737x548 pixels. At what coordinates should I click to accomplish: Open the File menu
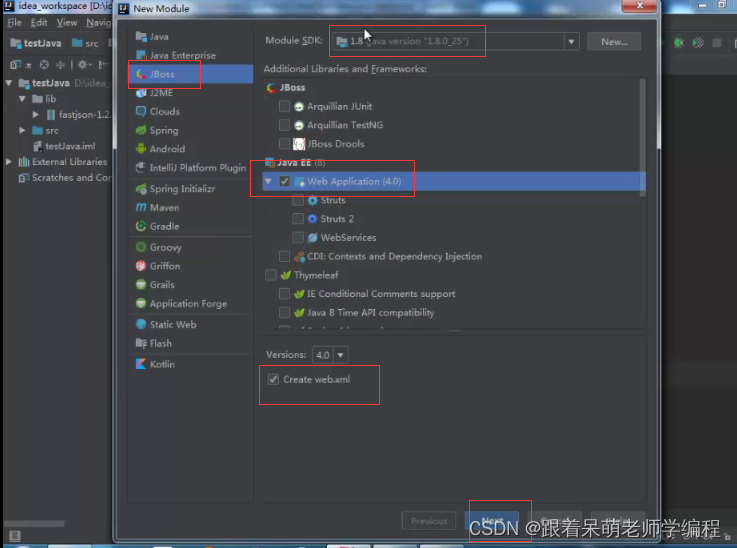click(14, 23)
